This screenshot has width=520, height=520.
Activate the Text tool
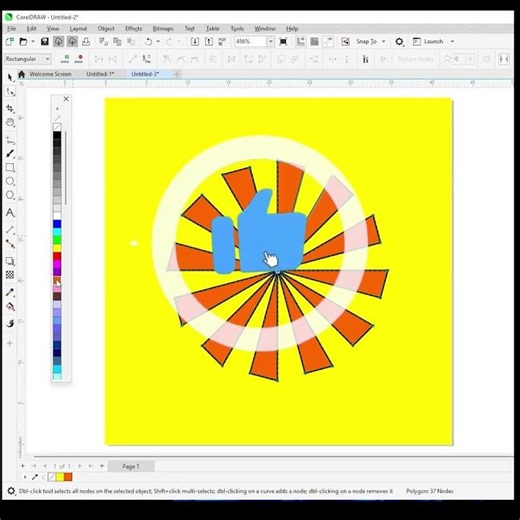point(10,213)
